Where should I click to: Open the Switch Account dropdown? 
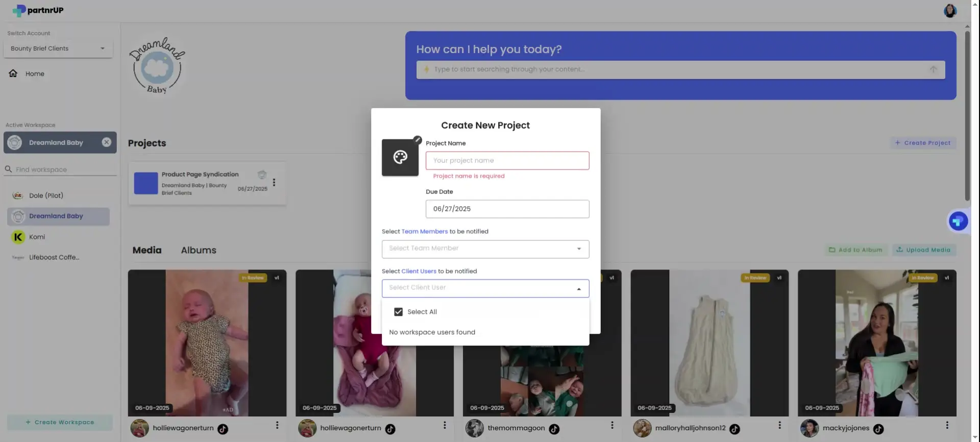tap(58, 48)
